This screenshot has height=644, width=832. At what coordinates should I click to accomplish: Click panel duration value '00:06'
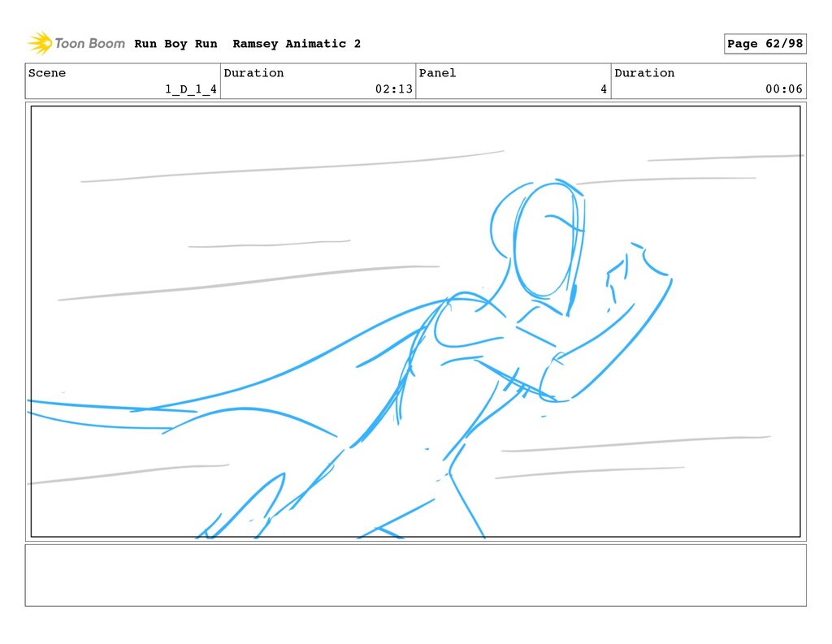coord(784,89)
